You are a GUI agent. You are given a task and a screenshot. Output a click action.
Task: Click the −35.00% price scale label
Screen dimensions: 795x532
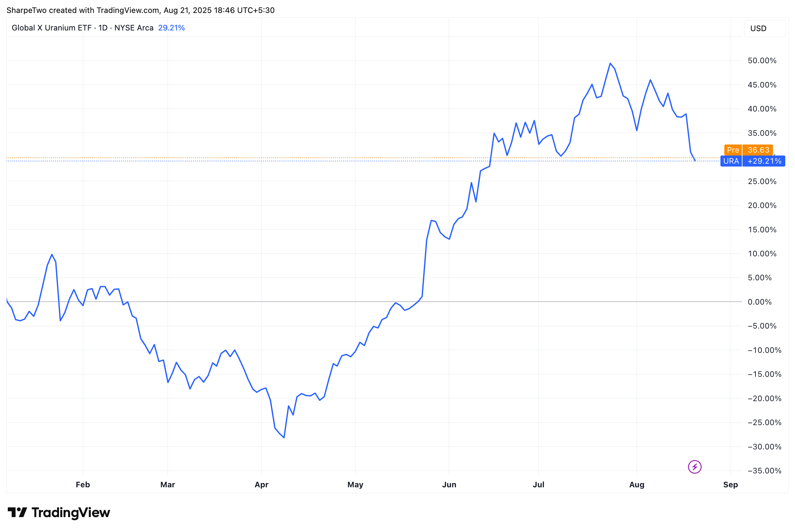[764, 470]
